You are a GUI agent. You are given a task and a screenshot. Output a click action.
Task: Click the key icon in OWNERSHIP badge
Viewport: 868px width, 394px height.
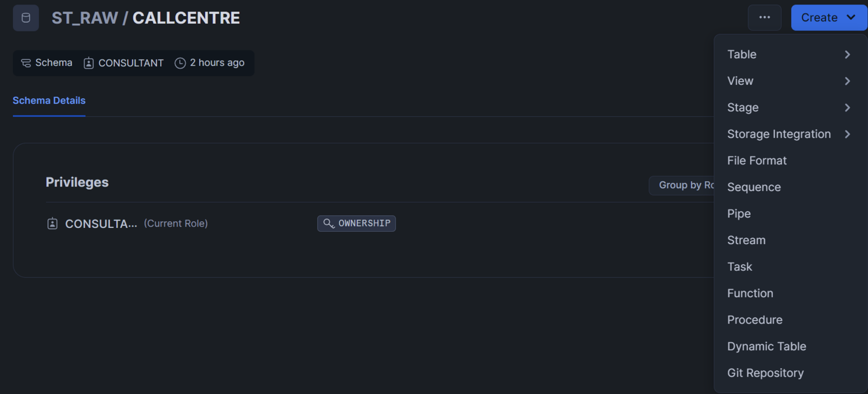point(328,224)
